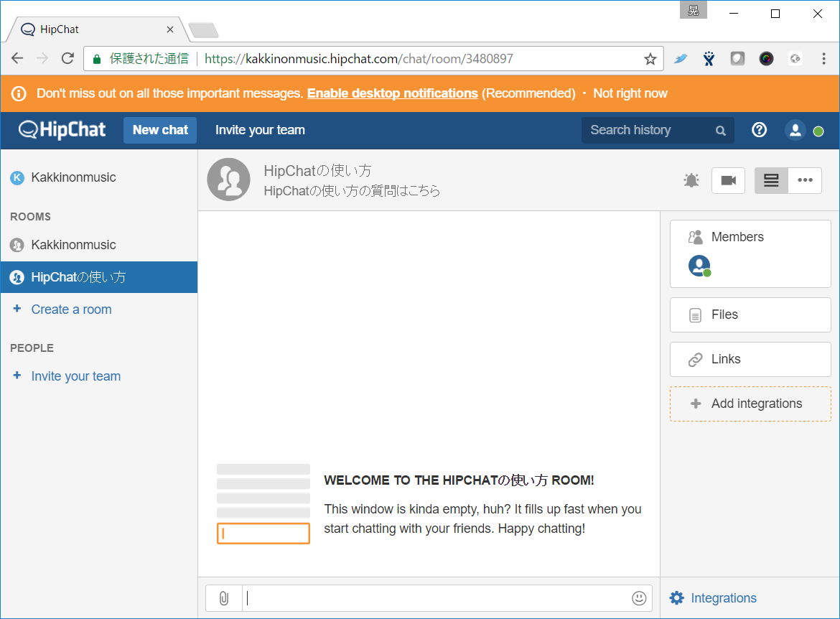Open the Kakkinonmusic team entry at top
The height and width of the screenshot is (619, 840).
[73, 177]
